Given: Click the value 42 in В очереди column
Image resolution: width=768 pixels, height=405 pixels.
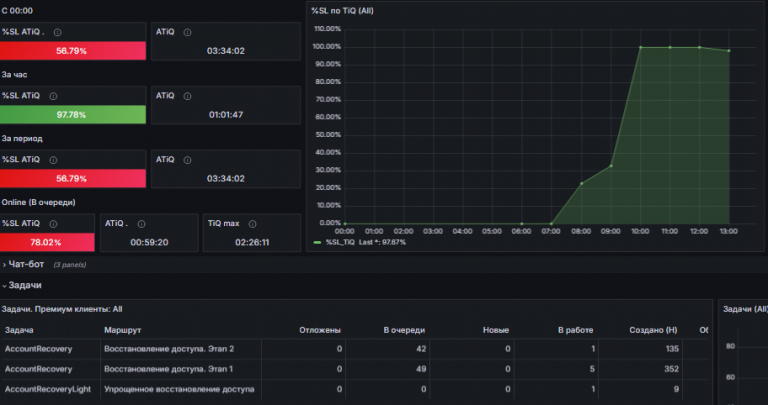Looking at the screenshot, I should coord(421,349).
